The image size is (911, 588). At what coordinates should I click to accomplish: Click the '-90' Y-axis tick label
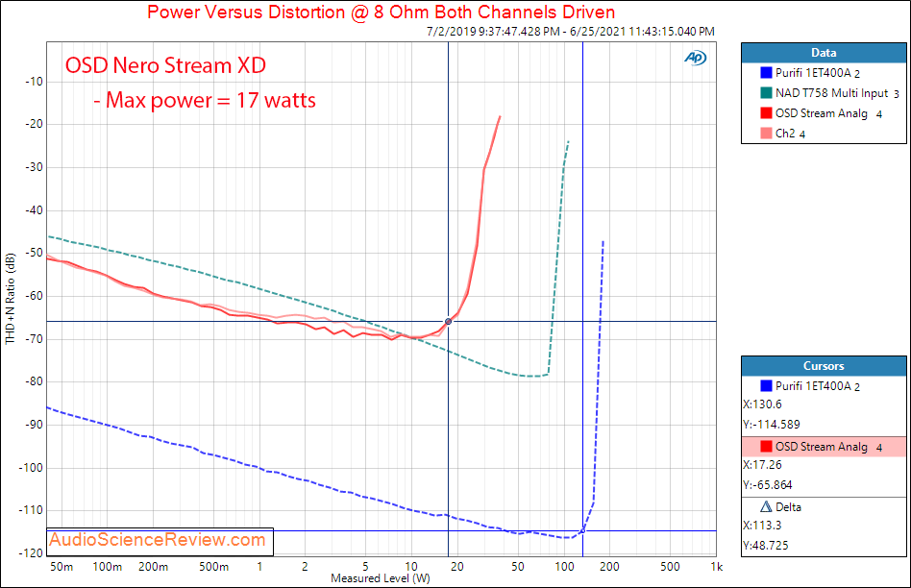(35, 425)
